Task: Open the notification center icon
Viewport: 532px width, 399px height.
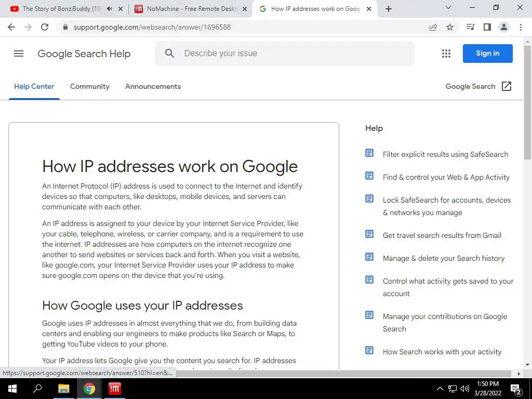Action: pos(516,389)
